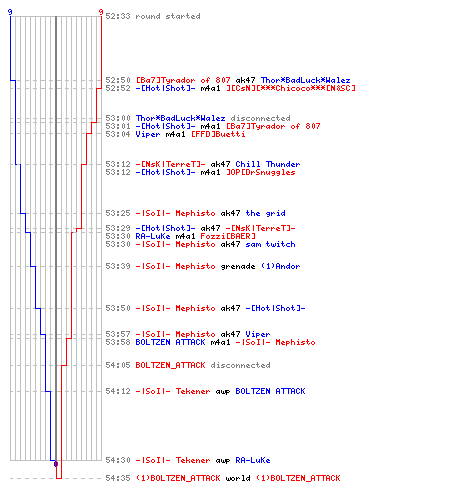
Task: Click -|SoI|- Tekener at 54:12
Action: click(x=173, y=391)
